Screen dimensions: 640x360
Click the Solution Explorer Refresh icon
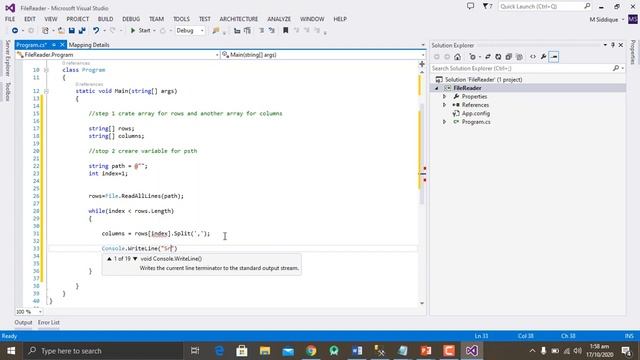(x=498, y=57)
